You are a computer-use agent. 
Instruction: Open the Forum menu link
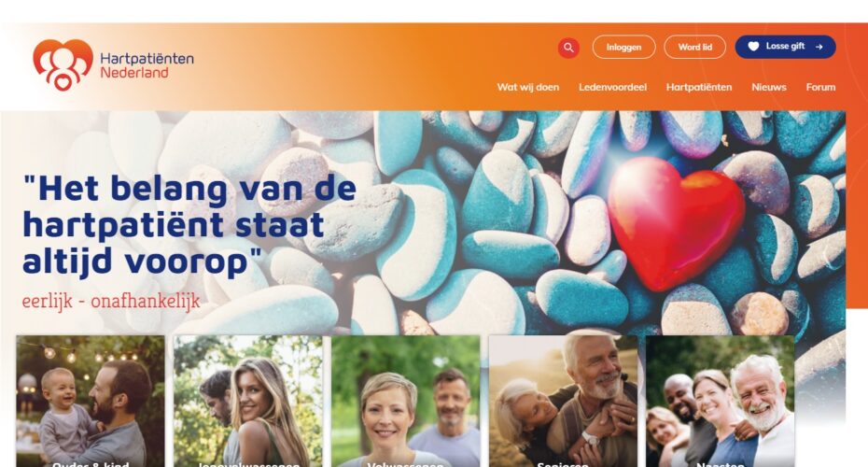820,87
